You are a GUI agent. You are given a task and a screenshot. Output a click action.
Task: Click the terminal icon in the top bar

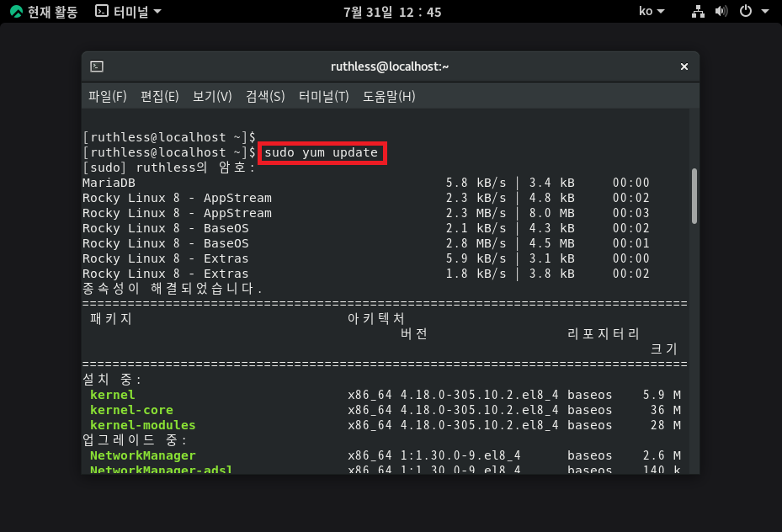coord(102,11)
